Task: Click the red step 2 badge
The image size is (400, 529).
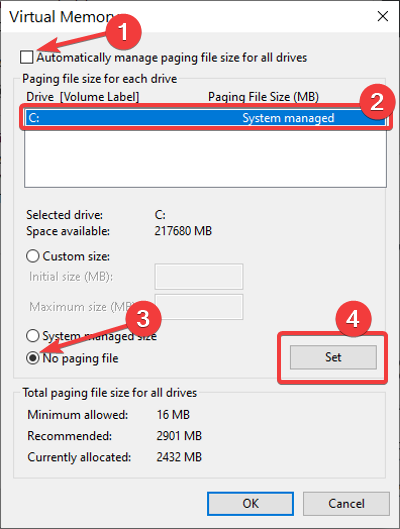Action: point(377,102)
